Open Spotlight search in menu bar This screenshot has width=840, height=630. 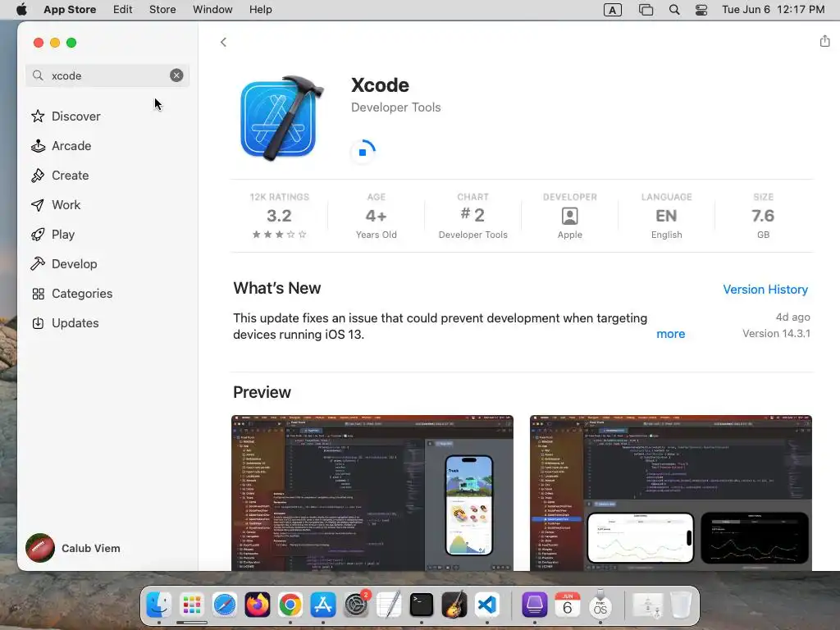(x=674, y=10)
